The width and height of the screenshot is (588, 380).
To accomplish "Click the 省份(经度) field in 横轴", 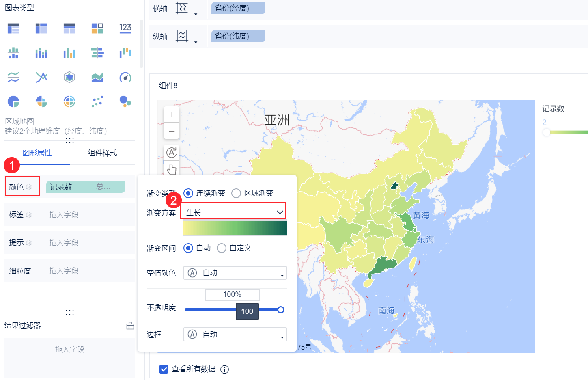I will tap(238, 8).
